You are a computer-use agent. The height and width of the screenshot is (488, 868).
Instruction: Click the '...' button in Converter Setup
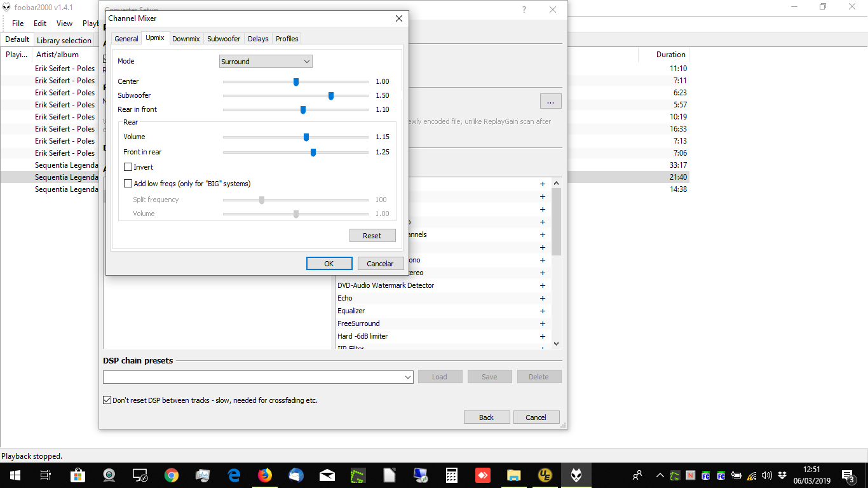551,101
